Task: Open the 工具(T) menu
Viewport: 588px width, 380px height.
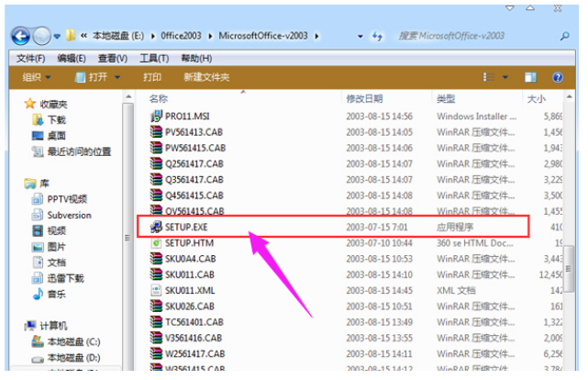Action: click(x=152, y=57)
